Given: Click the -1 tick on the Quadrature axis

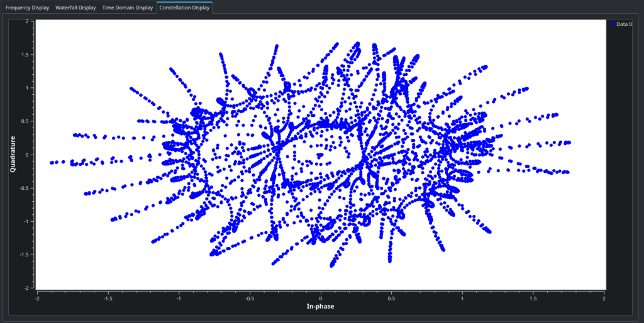Looking at the screenshot, I should click(28, 221).
